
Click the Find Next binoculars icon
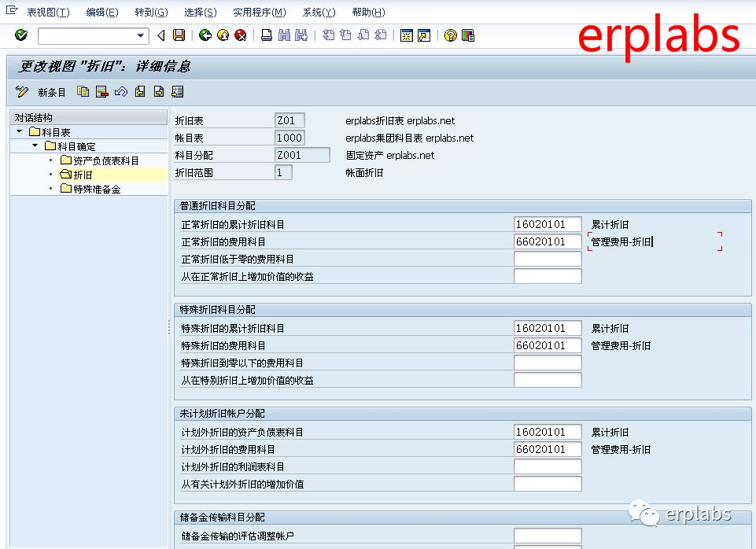pos(301,35)
